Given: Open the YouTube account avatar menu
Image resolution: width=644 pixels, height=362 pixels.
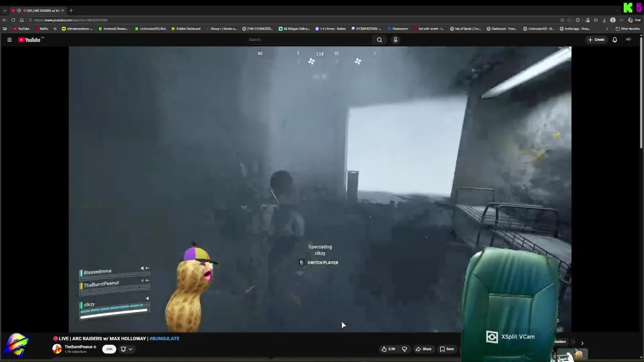Looking at the screenshot, I should tap(628, 40).
